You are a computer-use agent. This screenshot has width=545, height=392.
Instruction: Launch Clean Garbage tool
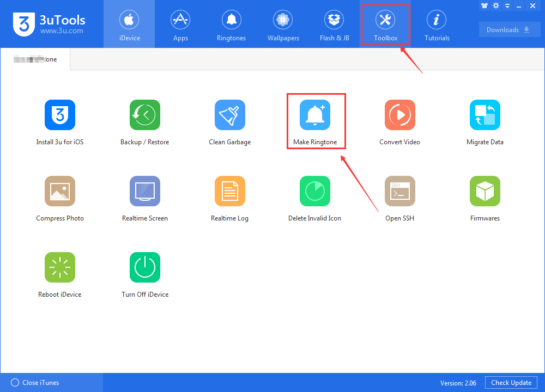[x=230, y=115]
